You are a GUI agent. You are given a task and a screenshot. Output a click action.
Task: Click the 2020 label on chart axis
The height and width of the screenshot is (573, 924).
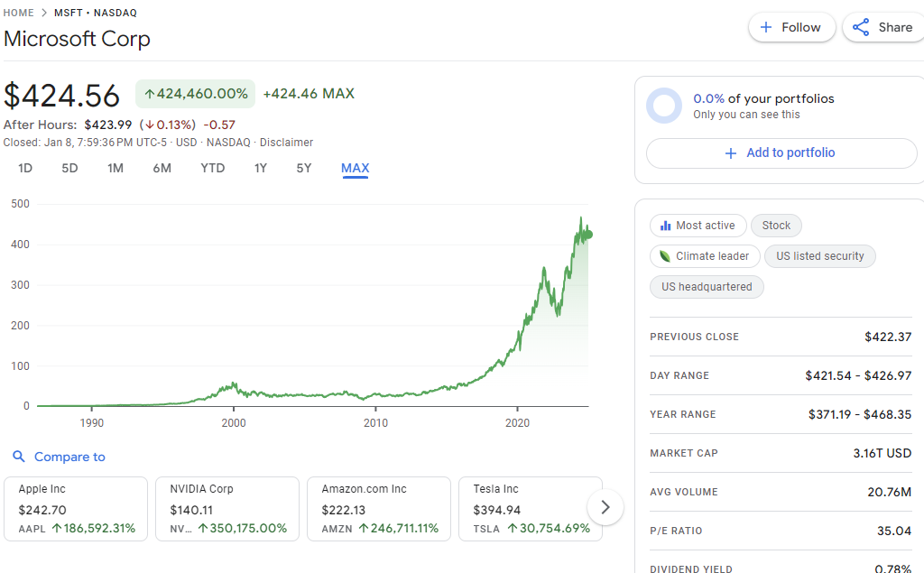pyautogui.click(x=517, y=422)
